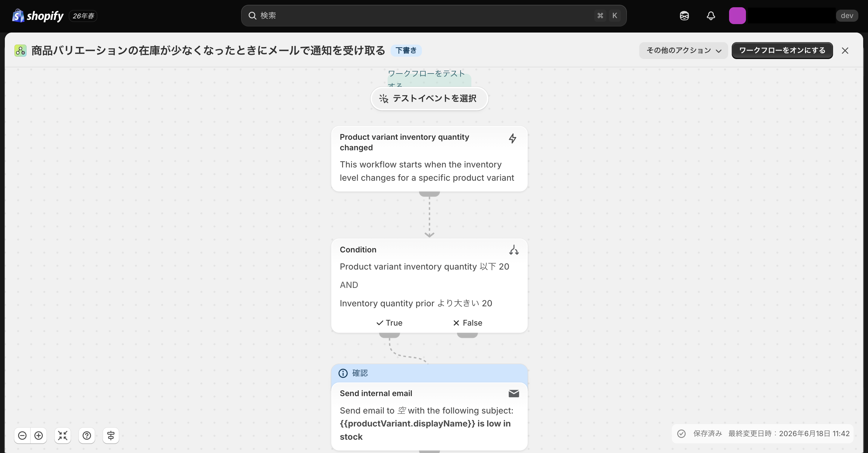Click the 最終変更日時 timestamp text
Viewport: 868px width, 453px height.
789,433
